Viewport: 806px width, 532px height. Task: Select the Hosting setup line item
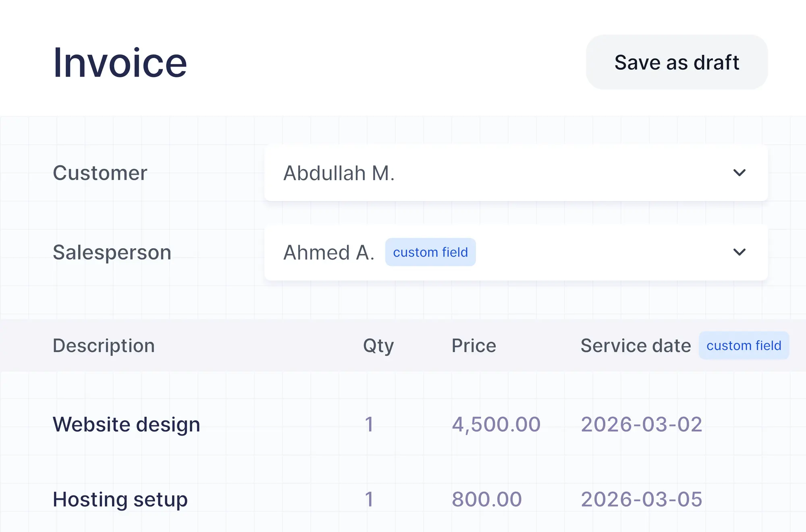(x=120, y=500)
